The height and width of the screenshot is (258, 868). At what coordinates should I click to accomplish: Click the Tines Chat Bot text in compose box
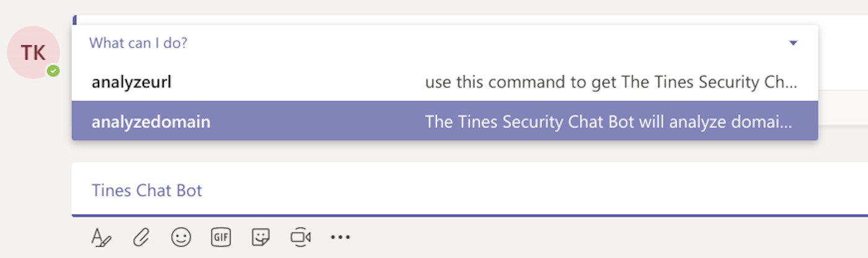pyautogui.click(x=147, y=190)
